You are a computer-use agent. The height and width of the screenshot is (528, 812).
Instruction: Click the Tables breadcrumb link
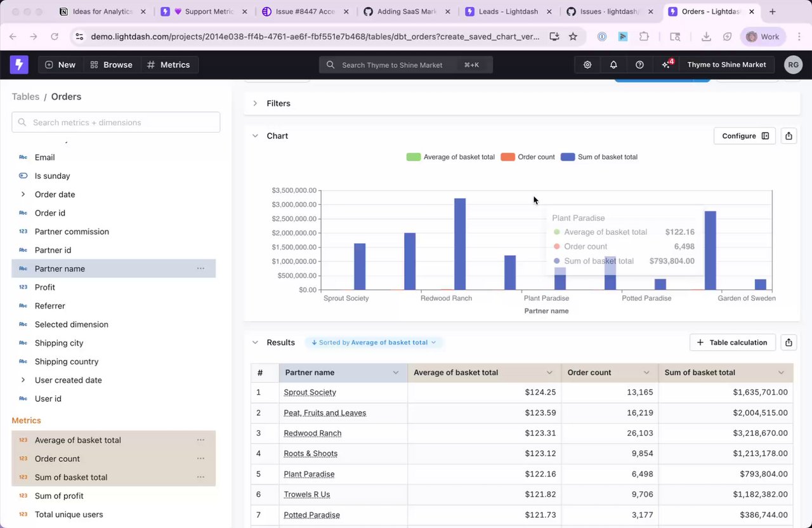click(x=25, y=96)
